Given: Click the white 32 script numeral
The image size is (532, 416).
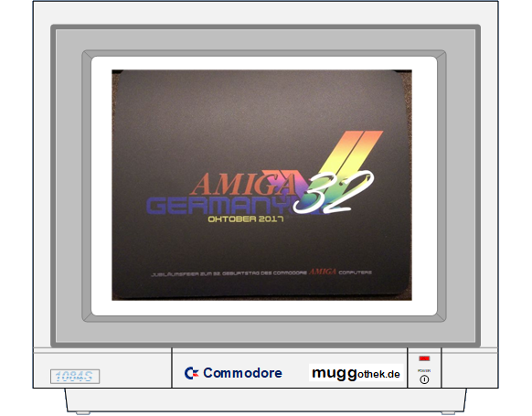Looking at the screenshot, I should 333,192.
